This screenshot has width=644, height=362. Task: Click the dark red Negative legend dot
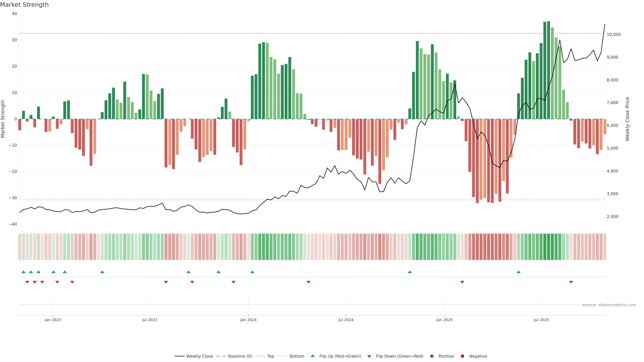[462, 356]
